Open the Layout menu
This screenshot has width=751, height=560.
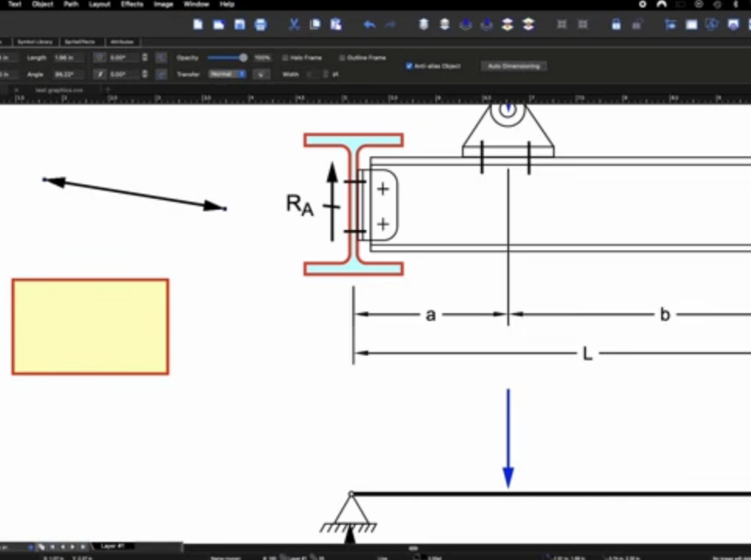100,4
